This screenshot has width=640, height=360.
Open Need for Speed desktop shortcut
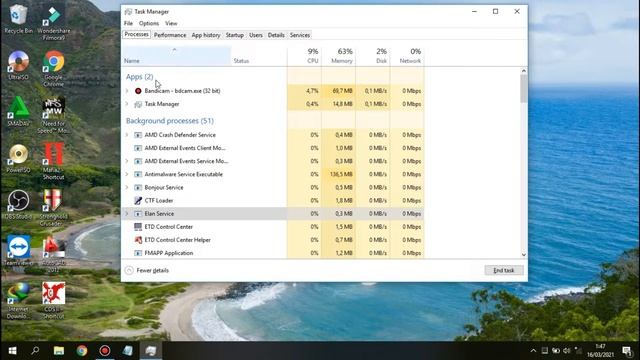click(53, 115)
